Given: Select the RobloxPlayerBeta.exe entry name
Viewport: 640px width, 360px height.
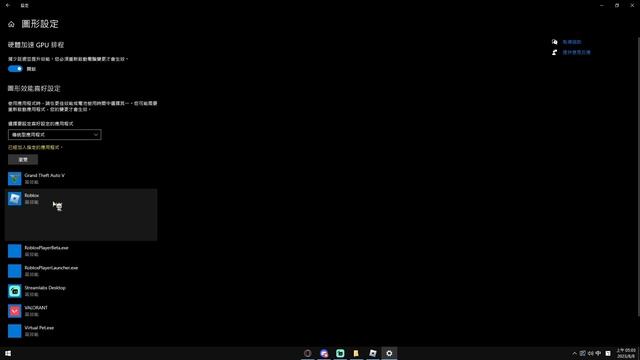Looking at the screenshot, I should coord(47,247).
